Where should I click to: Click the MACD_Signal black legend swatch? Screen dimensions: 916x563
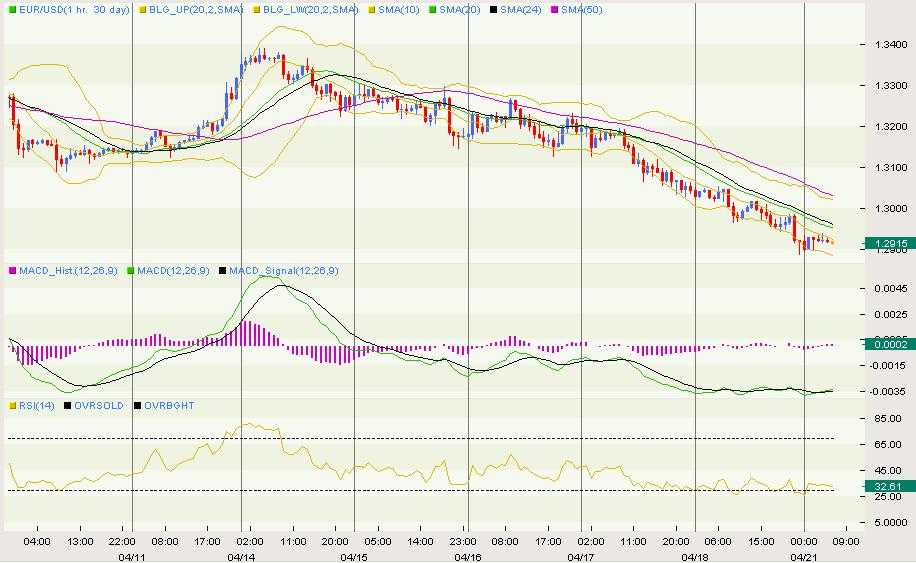(222, 271)
